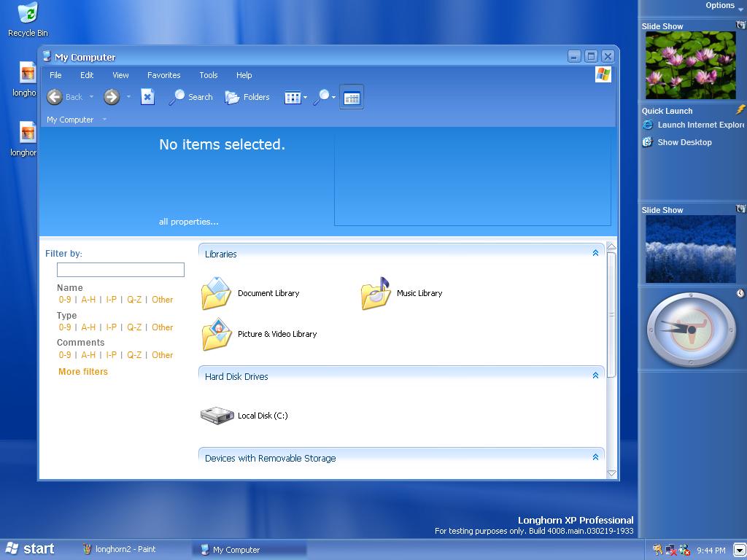Viewport: 747px width, 560px height.
Task: Select the upper longhorn desktop image icon
Action: click(x=28, y=73)
